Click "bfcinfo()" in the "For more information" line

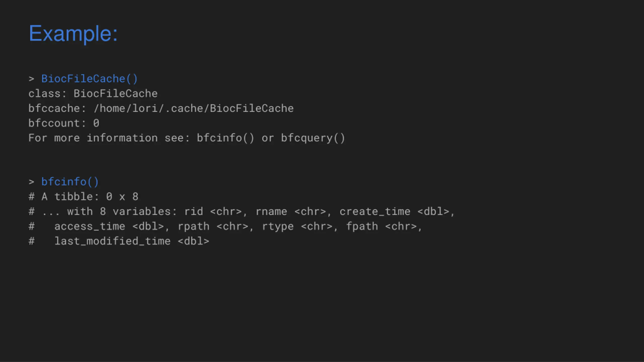pyautogui.click(x=225, y=138)
